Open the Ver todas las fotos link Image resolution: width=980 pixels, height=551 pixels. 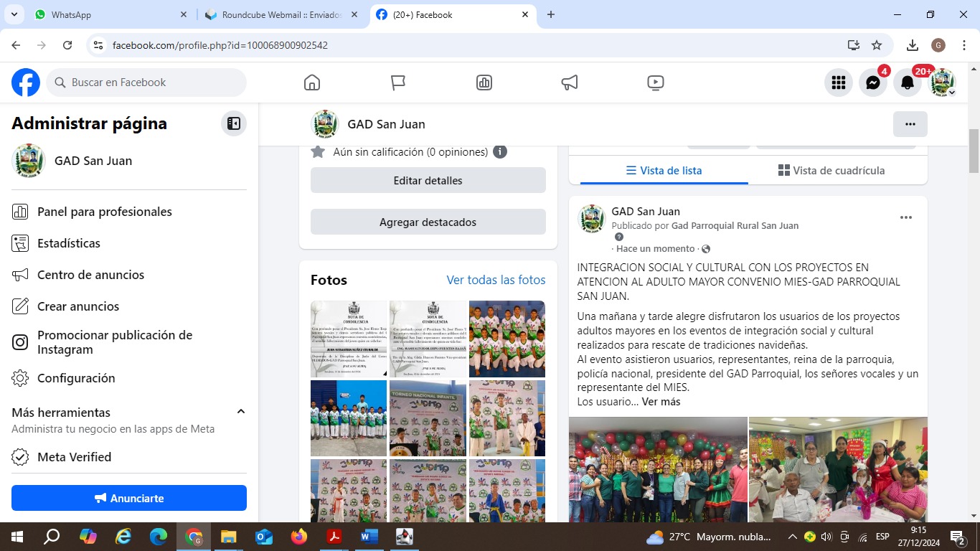[x=496, y=280]
